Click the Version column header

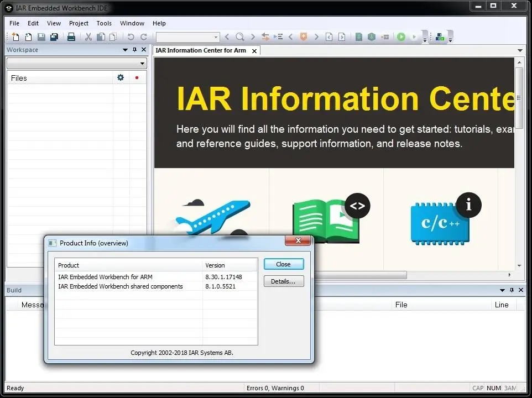pyautogui.click(x=230, y=265)
